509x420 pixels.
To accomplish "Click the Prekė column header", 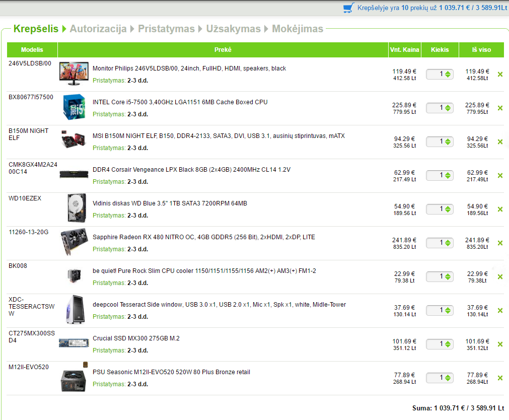I will [223, 50].
